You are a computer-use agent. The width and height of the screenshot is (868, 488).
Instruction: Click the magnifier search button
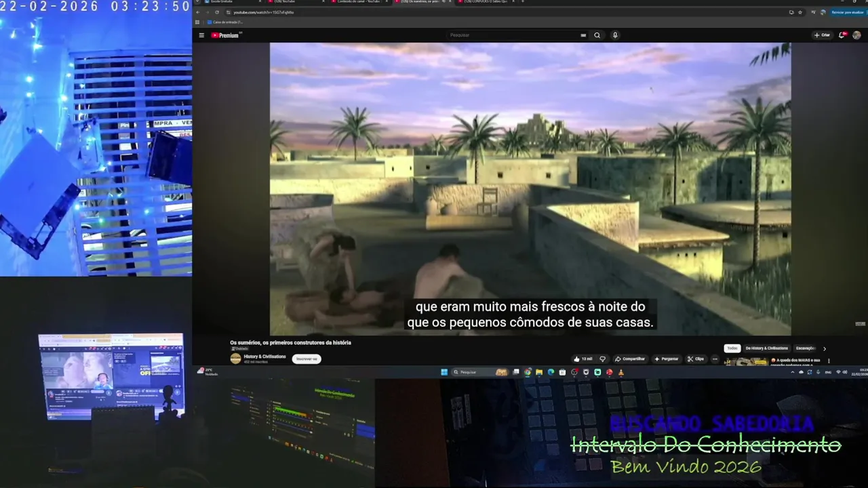(x=597, y=35)
